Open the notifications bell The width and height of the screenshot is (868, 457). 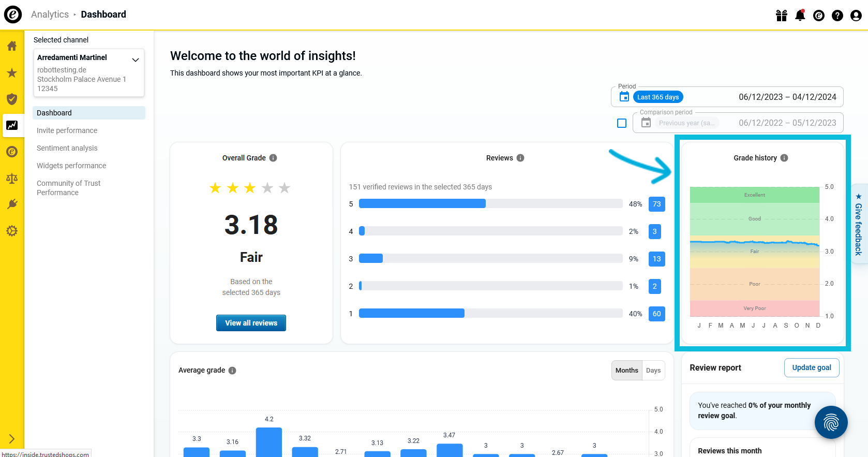[x=800, y=15]
